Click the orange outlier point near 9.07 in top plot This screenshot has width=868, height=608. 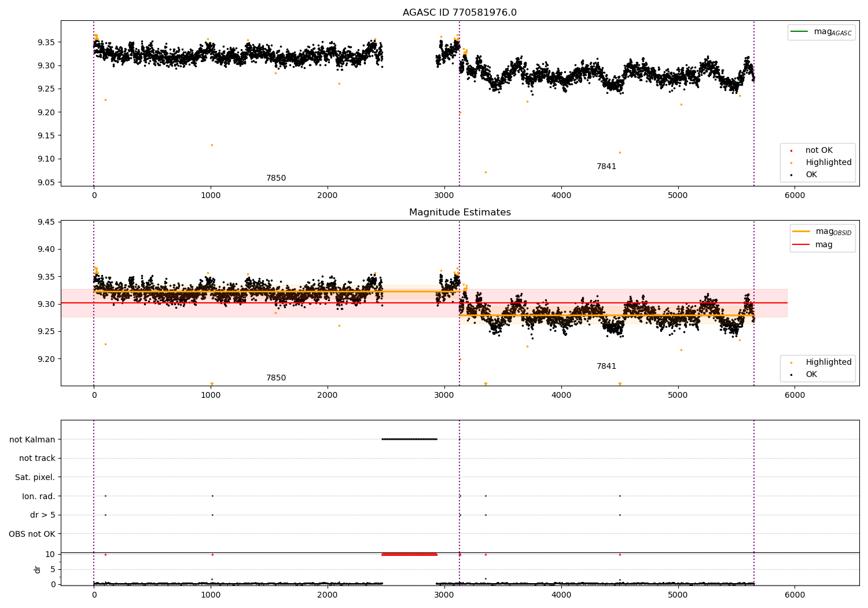point(486,172)
